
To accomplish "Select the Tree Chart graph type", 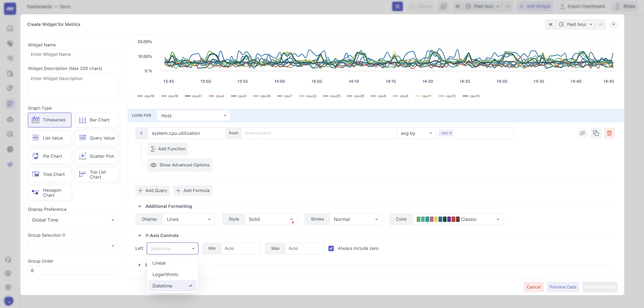I will pyautogui.click(x=49, y=174).
